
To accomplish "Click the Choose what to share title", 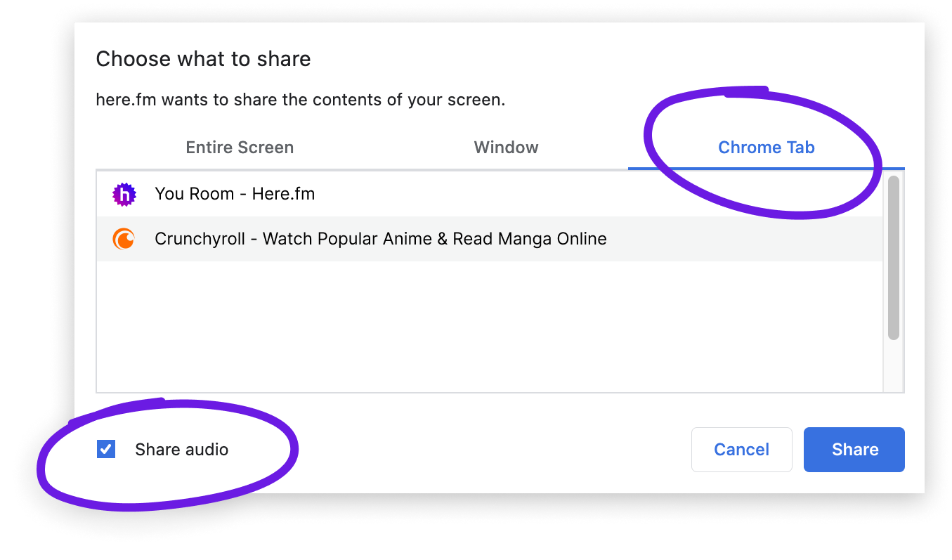I will coord(203,59).
